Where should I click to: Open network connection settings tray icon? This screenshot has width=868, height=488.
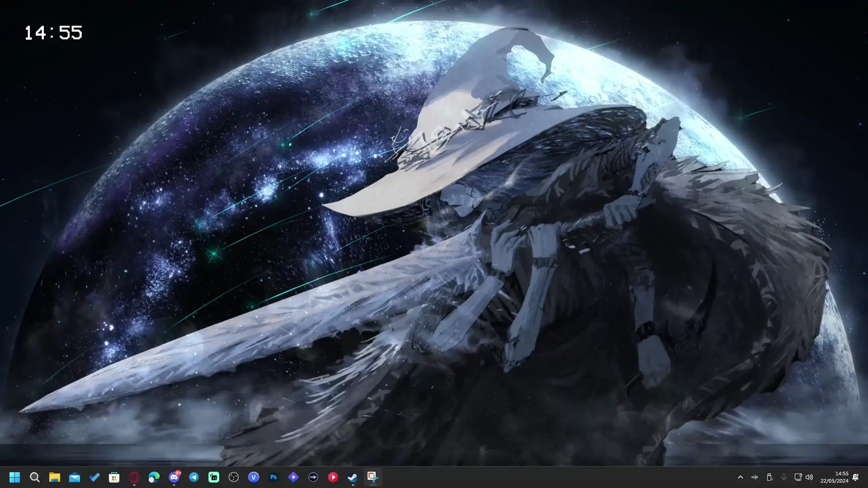coord(798,477)
